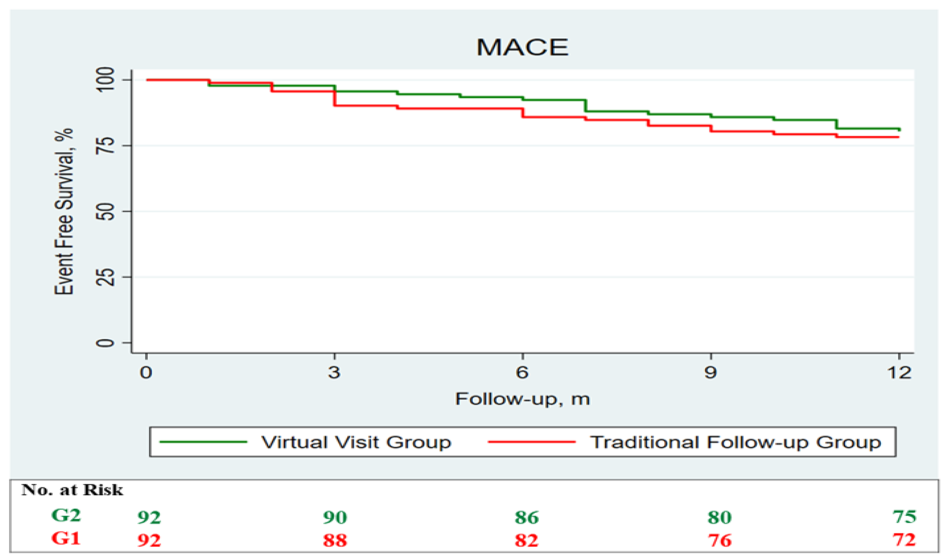Click the 25 tick on y-axis
The image size is (947, 560).
point(105,277)
